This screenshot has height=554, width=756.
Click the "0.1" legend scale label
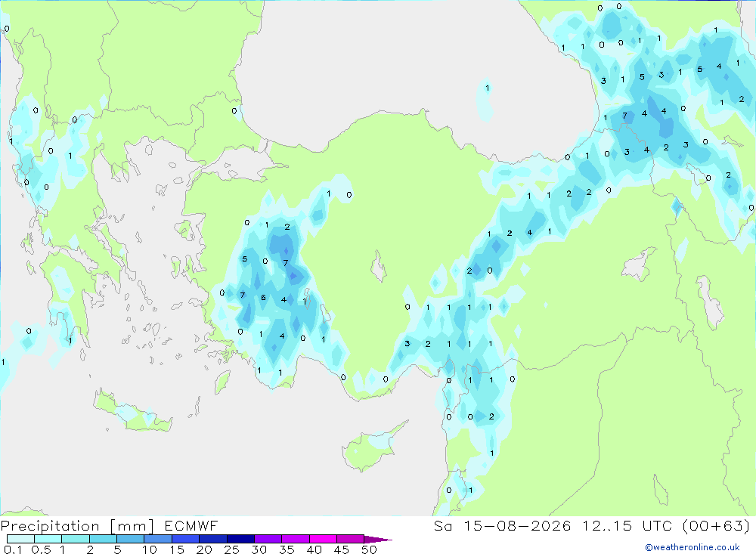pos(13,549)
